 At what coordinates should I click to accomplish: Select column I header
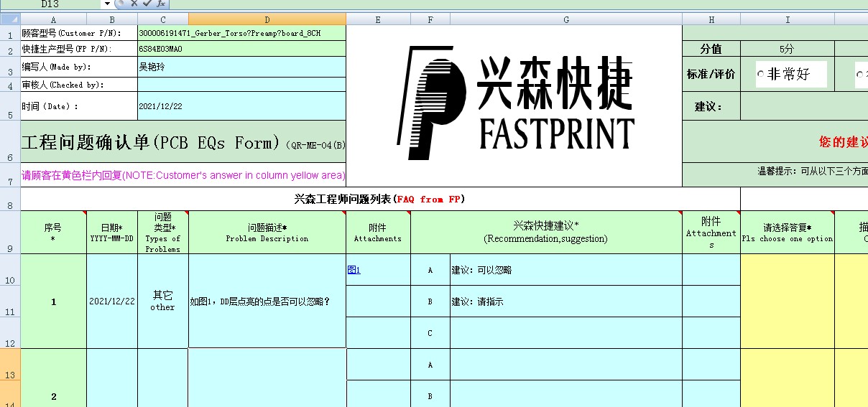(788, 19)
